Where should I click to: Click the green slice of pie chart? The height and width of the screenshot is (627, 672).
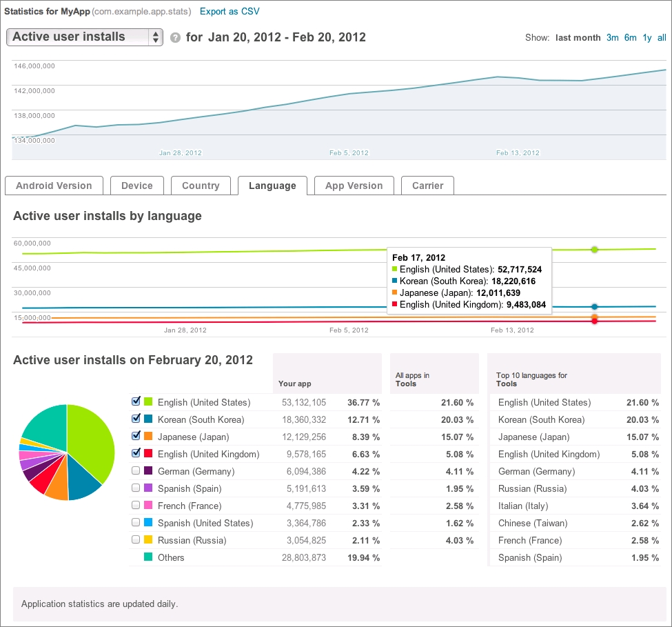[x=90, y=441]
